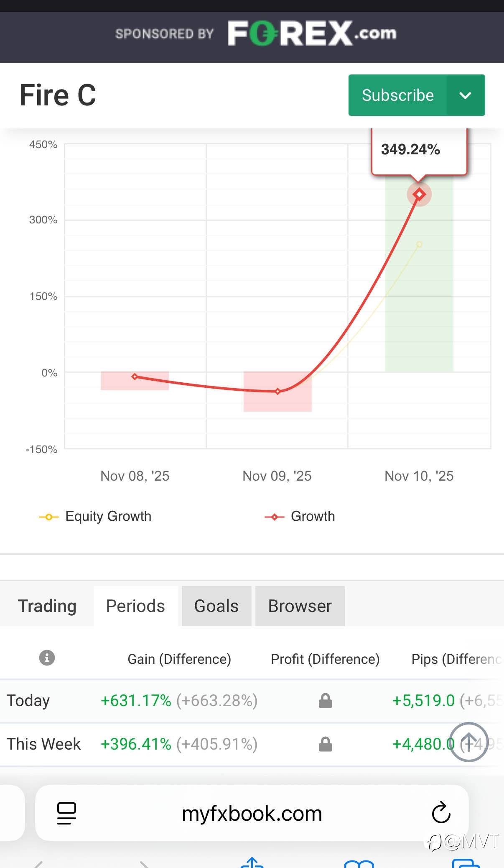Open the reader/page menu icon in address bar
504x868 pixels.
pyautogui.click(x=66, y=813)
